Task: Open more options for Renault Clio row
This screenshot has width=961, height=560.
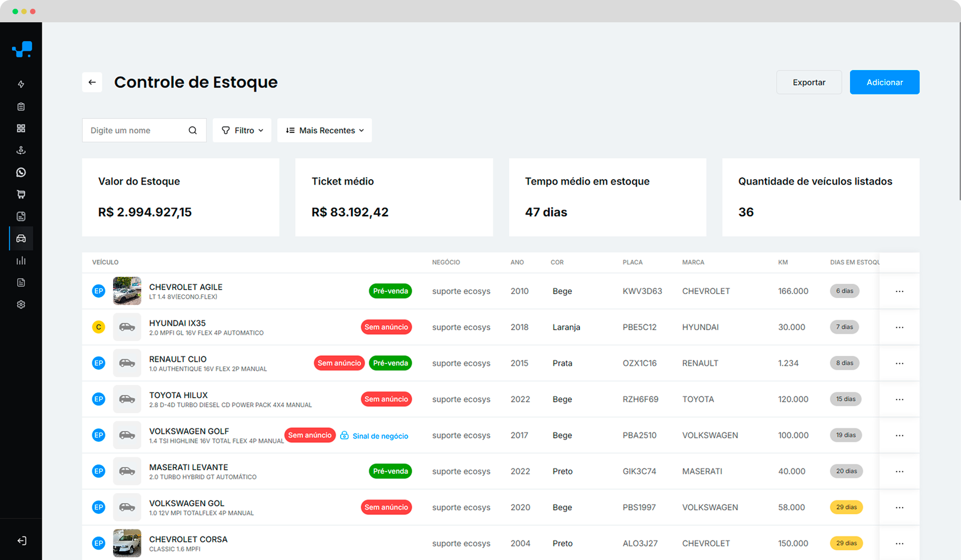Action: coord(899,363)
